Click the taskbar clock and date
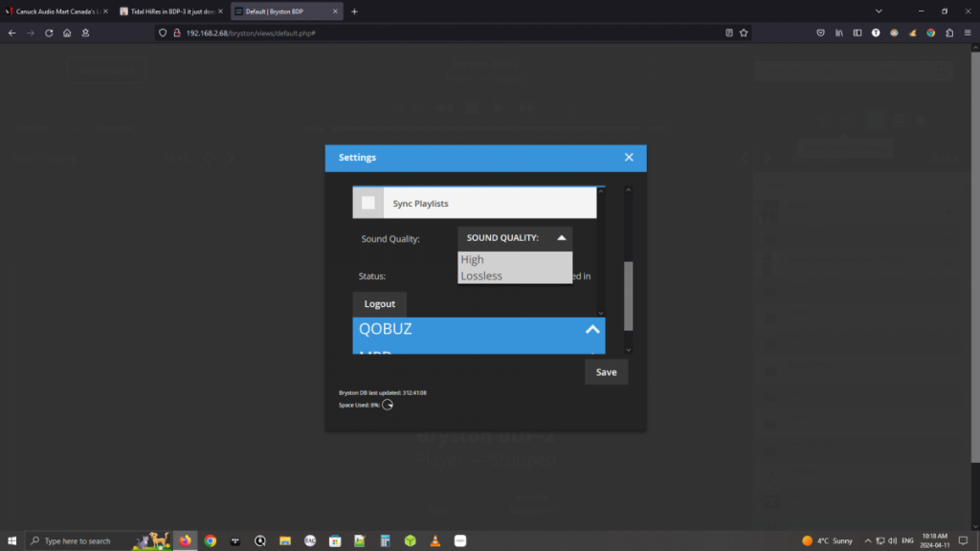 pos(934,541)
